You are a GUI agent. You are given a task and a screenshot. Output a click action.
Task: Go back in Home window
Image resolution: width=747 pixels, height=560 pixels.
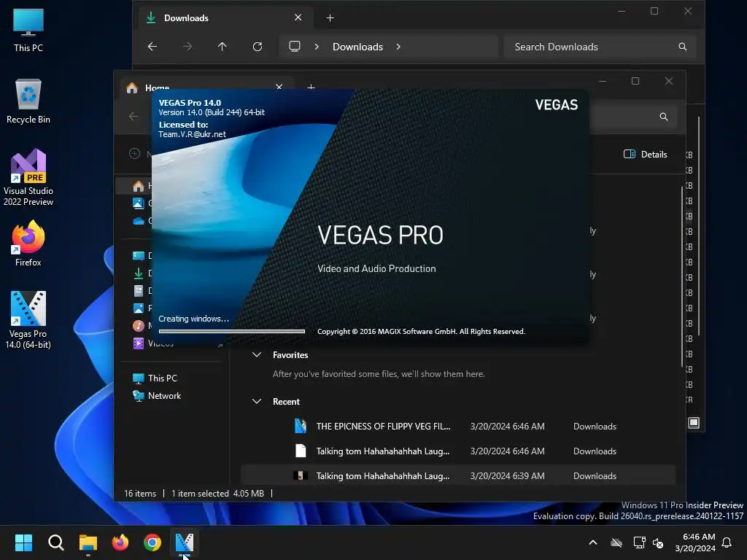click(x=133, y=116)
